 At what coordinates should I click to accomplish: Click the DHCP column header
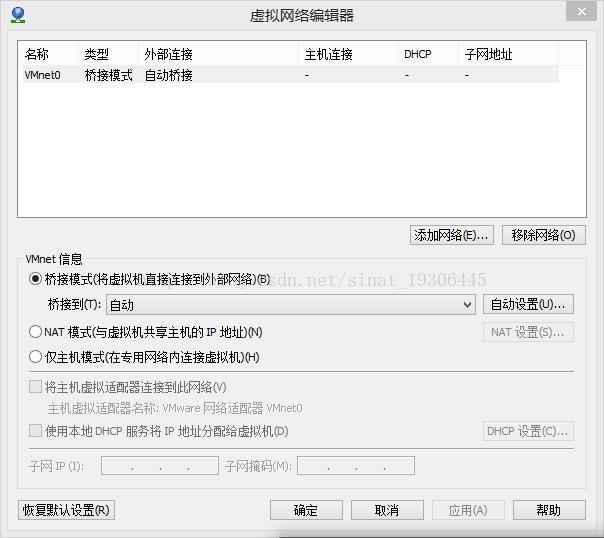point(418,54)
